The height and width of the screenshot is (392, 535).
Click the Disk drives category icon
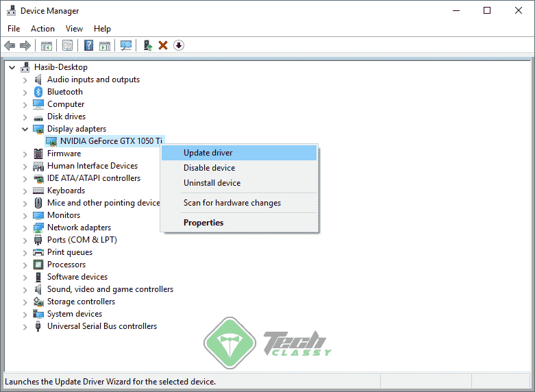point(38,118)
